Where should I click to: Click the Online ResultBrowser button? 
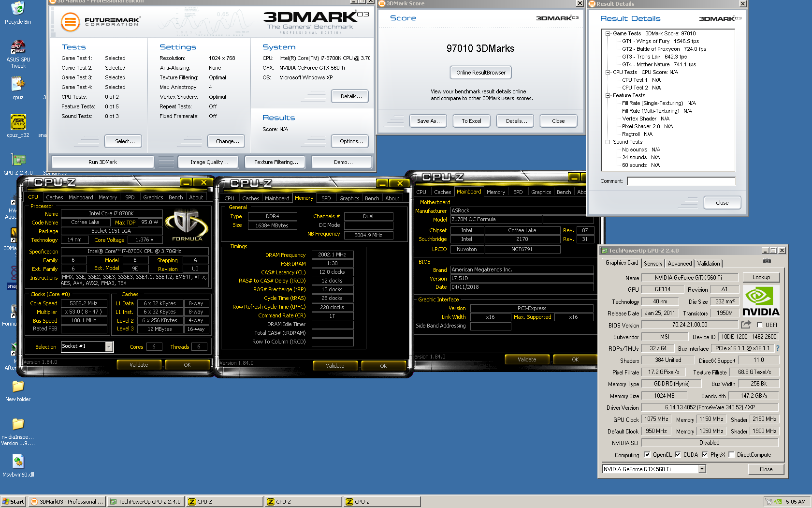[481, 73]
